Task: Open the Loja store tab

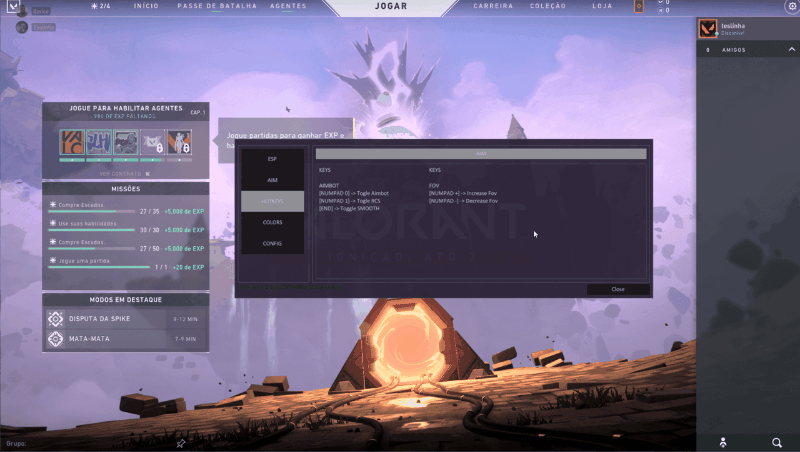Action: [602, 6]
